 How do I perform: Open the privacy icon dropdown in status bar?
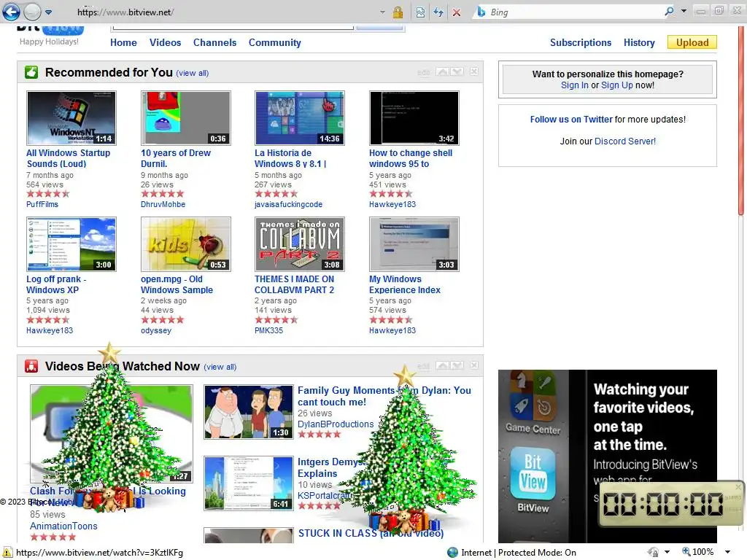click(x=667, y=553)
